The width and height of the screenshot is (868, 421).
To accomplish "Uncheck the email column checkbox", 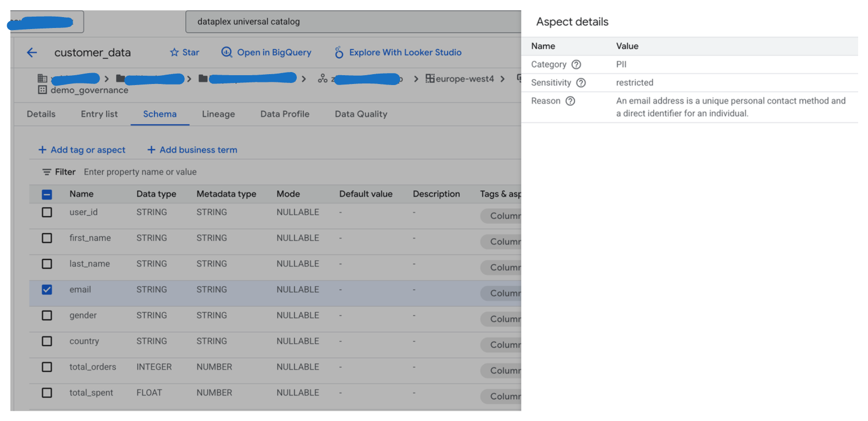I will click(47, 290).
